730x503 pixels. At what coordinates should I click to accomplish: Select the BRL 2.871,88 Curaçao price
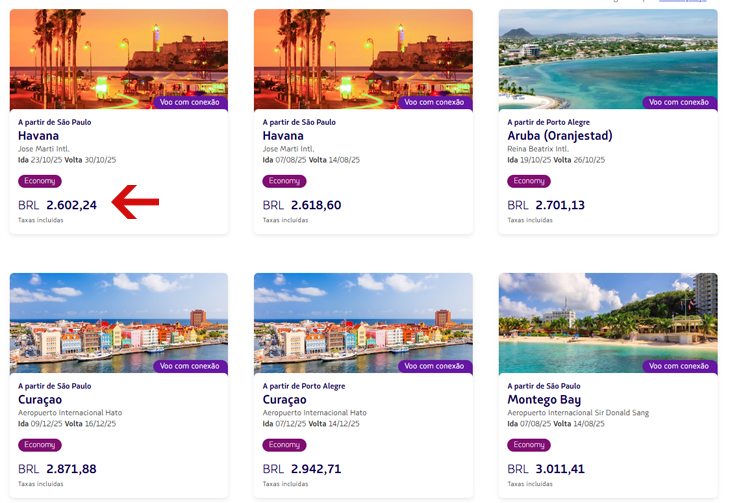[57, 469]
